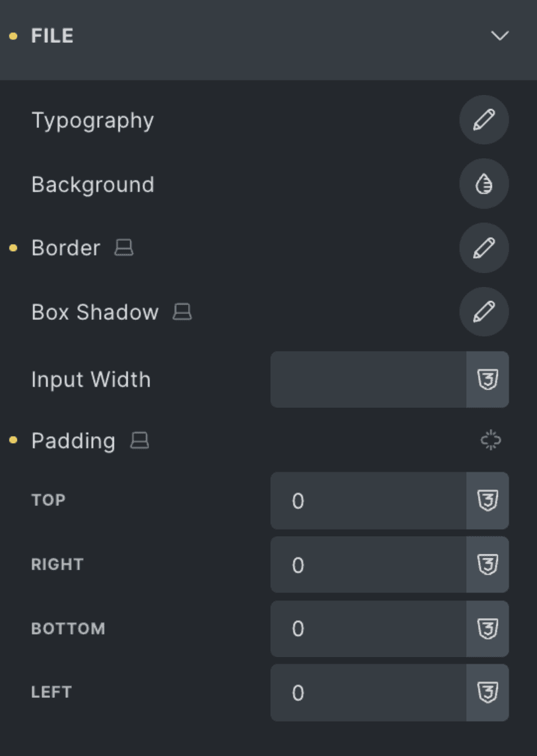Screen dimensions: 537x756
Task: Open CSS unit selector for Right padding
Action: 488,565
